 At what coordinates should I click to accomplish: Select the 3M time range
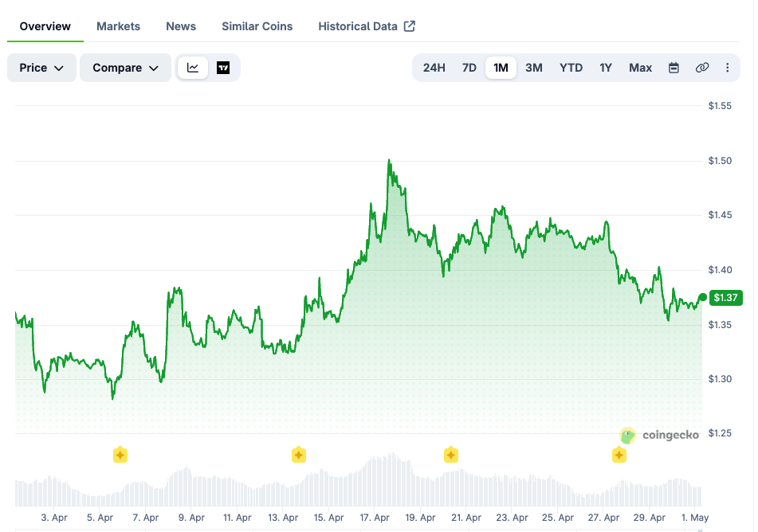[x=534, y=68]
